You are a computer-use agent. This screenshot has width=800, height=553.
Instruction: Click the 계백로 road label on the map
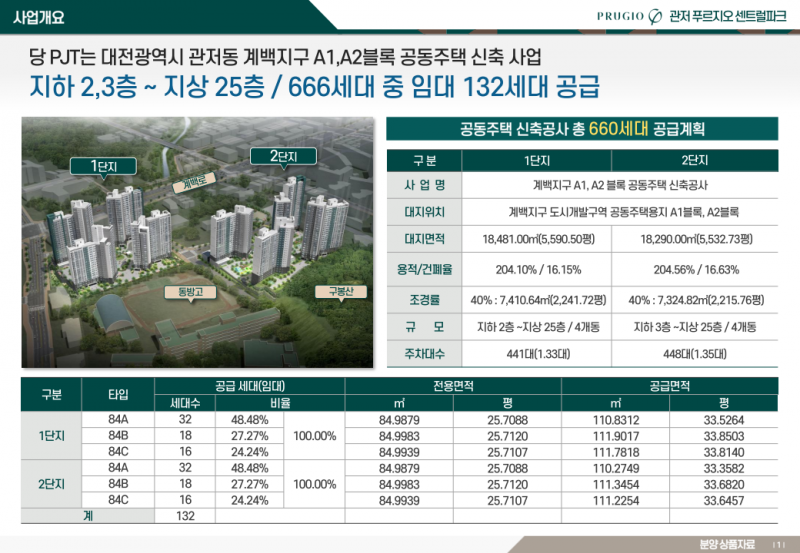pyautogui.click(x=194, y=184)
